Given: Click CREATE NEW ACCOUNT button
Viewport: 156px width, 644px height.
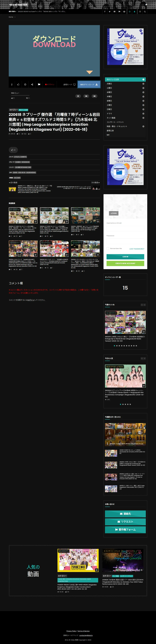Looking at the screenshot, I should point(125,263).
